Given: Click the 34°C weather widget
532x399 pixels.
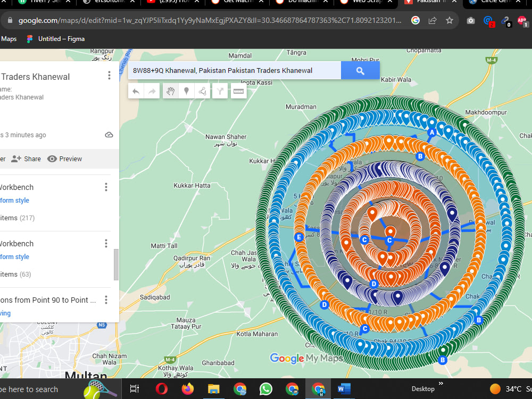Looking at the screenshot, I should click(x=510, y=389).
